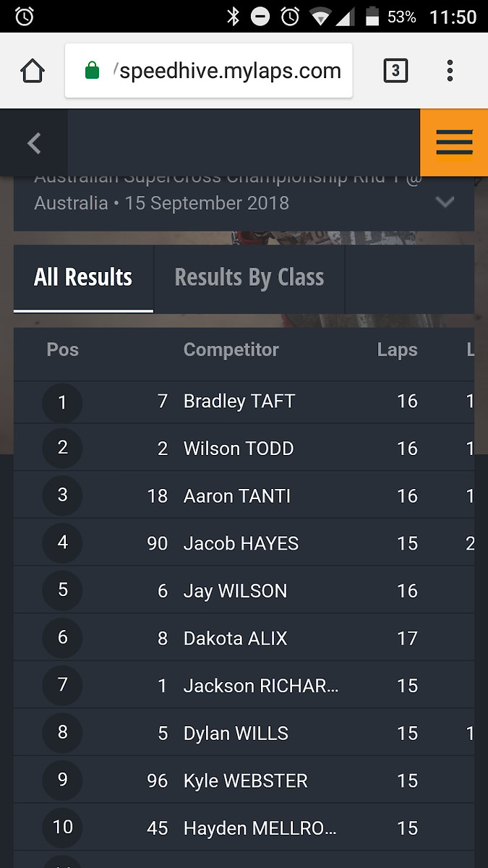Go back with the left chevron

34,143
